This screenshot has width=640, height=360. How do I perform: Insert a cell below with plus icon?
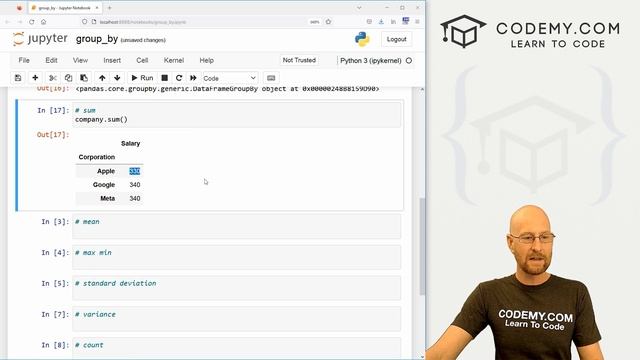[35, 78]
